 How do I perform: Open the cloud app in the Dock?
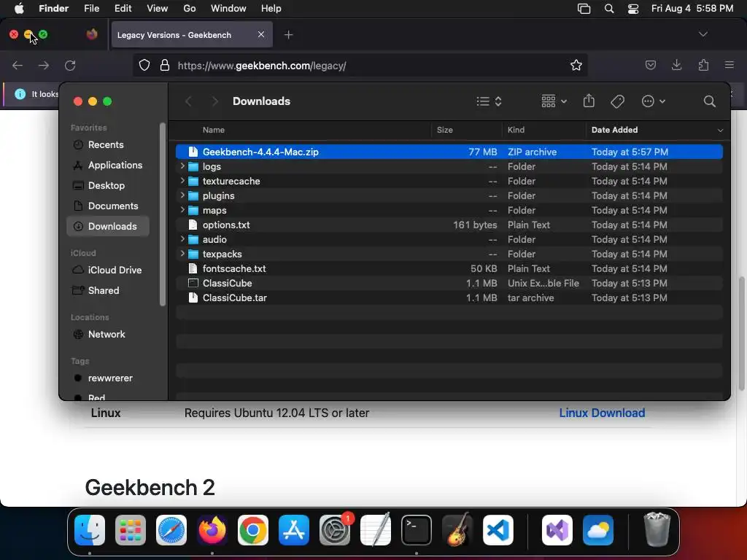(598, 529)
